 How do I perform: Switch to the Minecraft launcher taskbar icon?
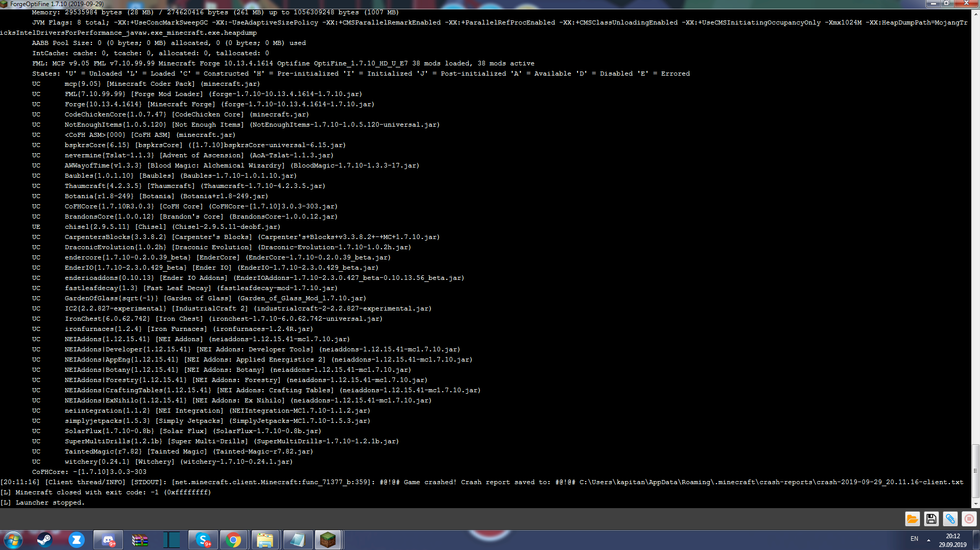coord(328,540)
